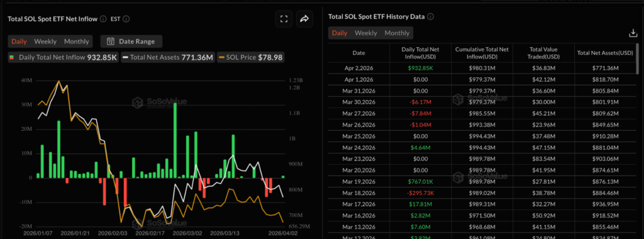Select Daily tab in History Data panel
This screenshot has height=239, width=644.
coord(340,33)
